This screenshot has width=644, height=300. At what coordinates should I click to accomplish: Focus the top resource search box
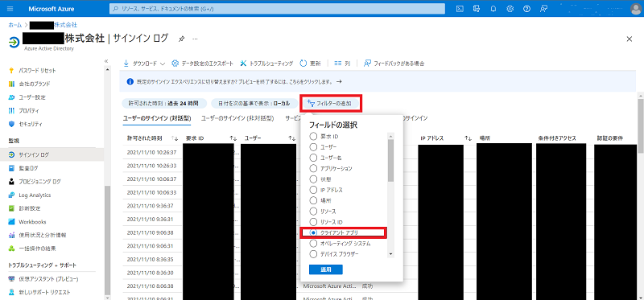point(277,9)
